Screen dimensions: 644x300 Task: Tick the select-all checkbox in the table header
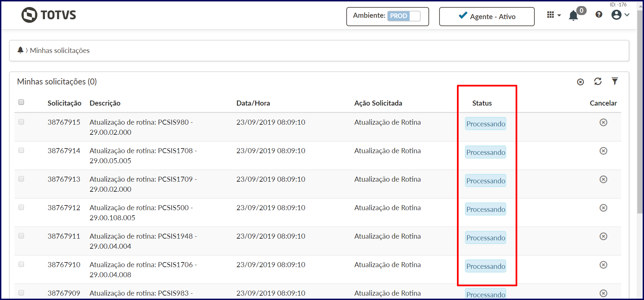[21, 102]
